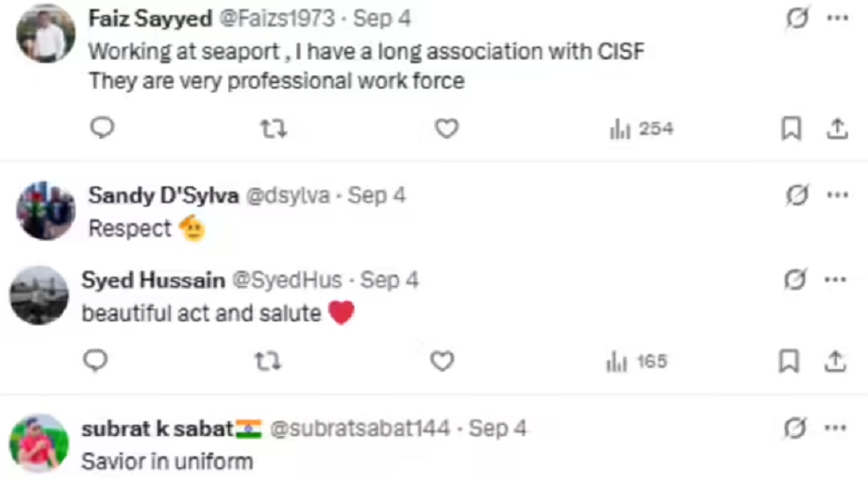The width and height of the screenshot is (868, 488).
Task: Retweet Syed Hussain's salute post
Action: coord(269,361)
